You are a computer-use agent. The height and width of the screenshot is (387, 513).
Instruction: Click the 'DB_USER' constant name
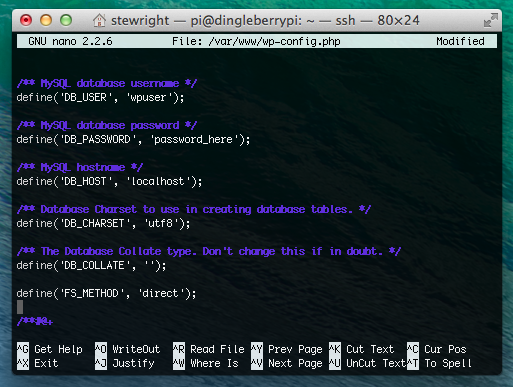[x=85, y=97]
